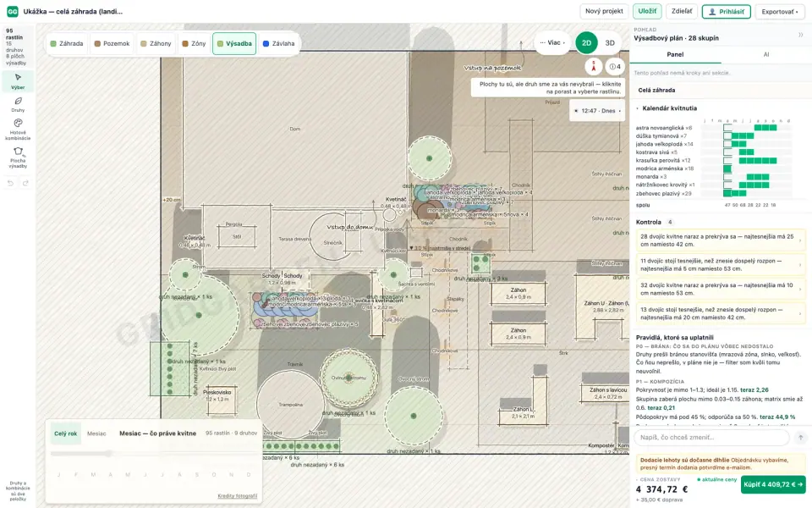This screenshot has width=812, height=508.
Task: Expand the '11 dvojíc stojí tesnejšie' check
Action: (x=721, y=265)
